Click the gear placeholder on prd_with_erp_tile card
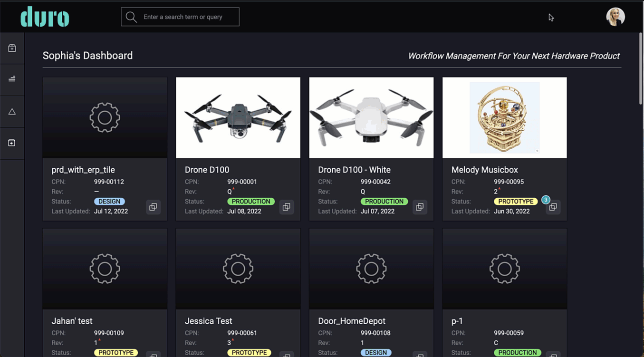 click(105, 117)
